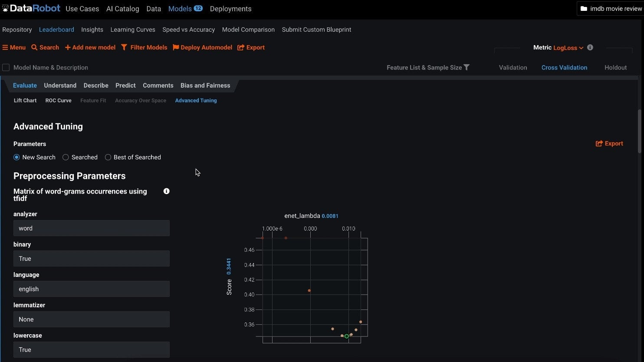644x362 pixels.
Task: Click the Search magnifier icon
Action: tap(34, 48)
